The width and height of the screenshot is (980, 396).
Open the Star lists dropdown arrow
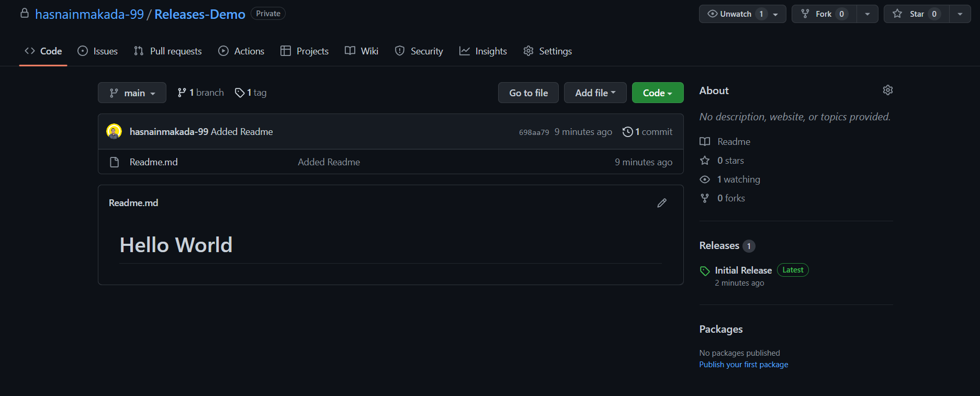(x=960, y=14)
